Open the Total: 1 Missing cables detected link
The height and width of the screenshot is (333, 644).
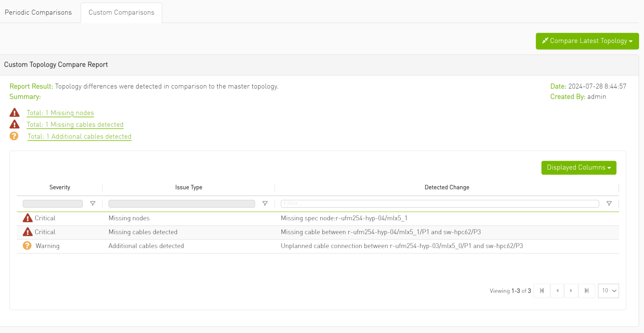75,124
